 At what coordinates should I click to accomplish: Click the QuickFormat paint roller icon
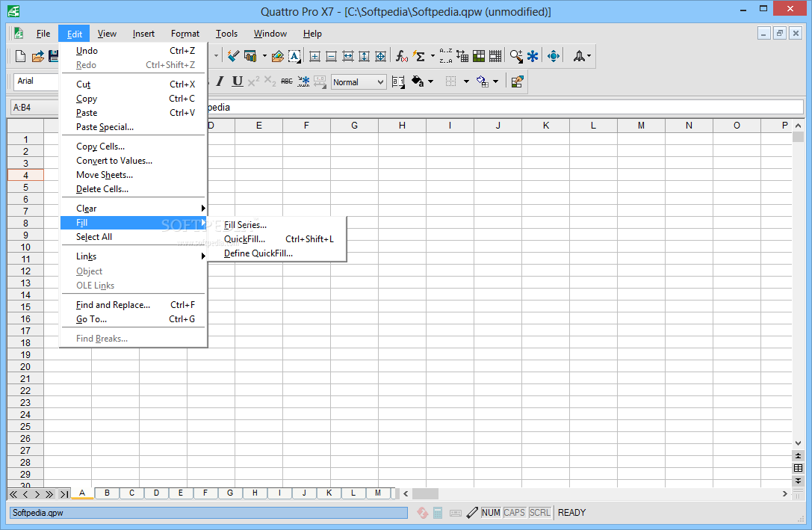(234, 56)
